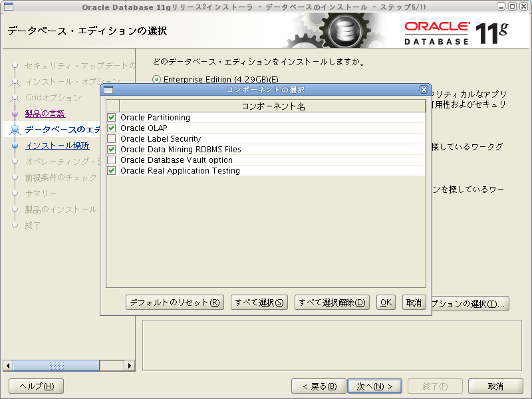This screenshot has height=399, width=532.
Task: Confirm the component dialog with OK
Action: click(x=386, y=303)
